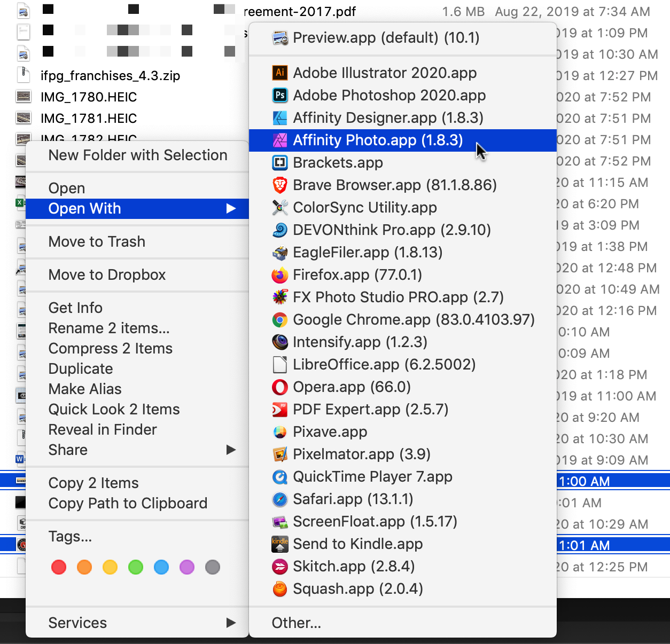Choose Other... to pick another app
Image resolution: width=670 pixels, height=644 pixels.
(x=403, y=623)
